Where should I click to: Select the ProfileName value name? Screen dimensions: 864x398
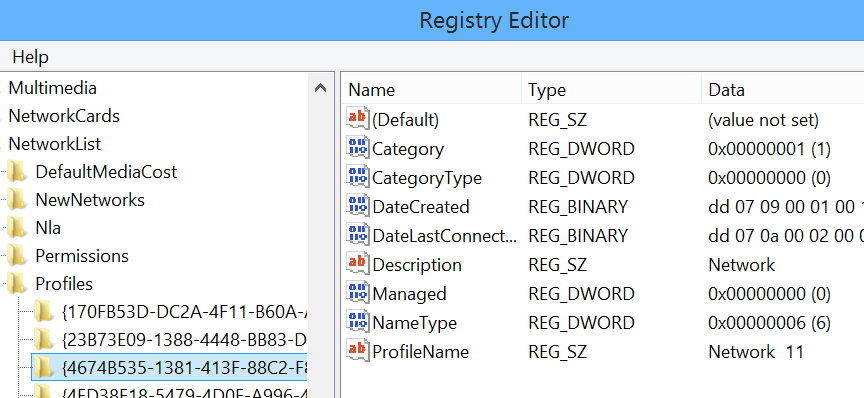420,352
